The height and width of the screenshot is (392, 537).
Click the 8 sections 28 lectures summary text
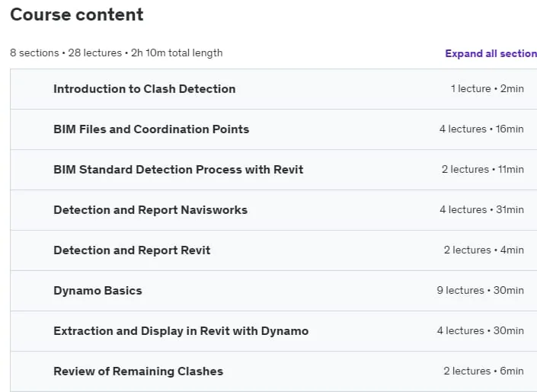(x=117, y=53)
